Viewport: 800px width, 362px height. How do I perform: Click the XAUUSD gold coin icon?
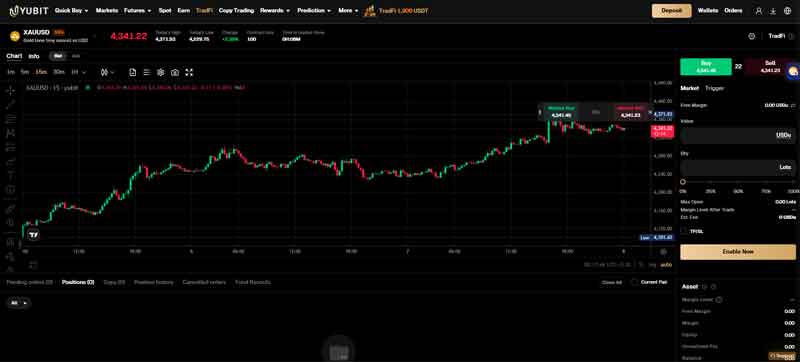15,36
